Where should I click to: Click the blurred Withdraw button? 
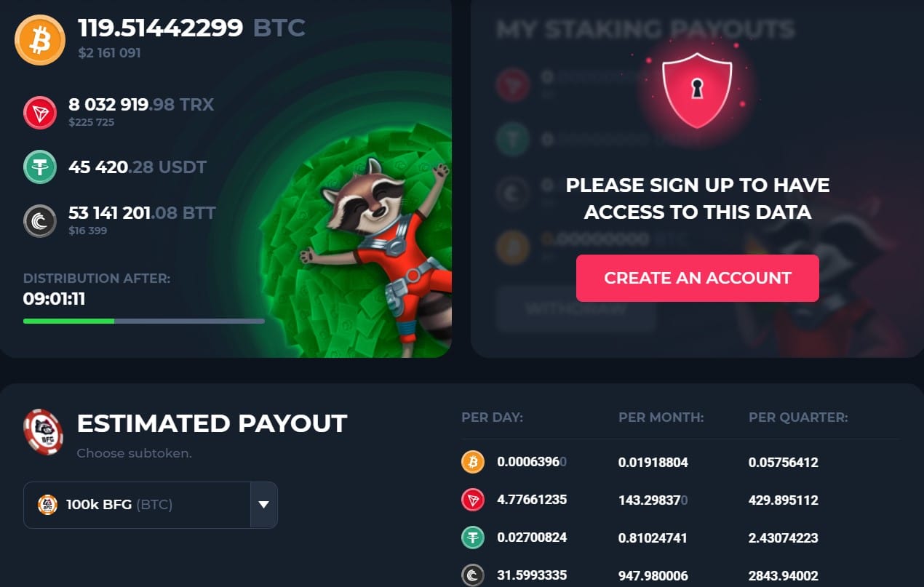576,309
